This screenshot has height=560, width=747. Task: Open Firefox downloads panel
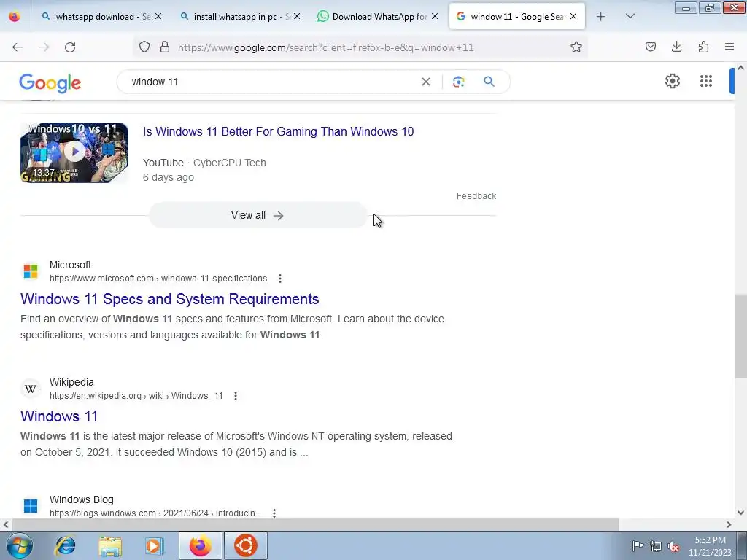(x=676, y=47)
